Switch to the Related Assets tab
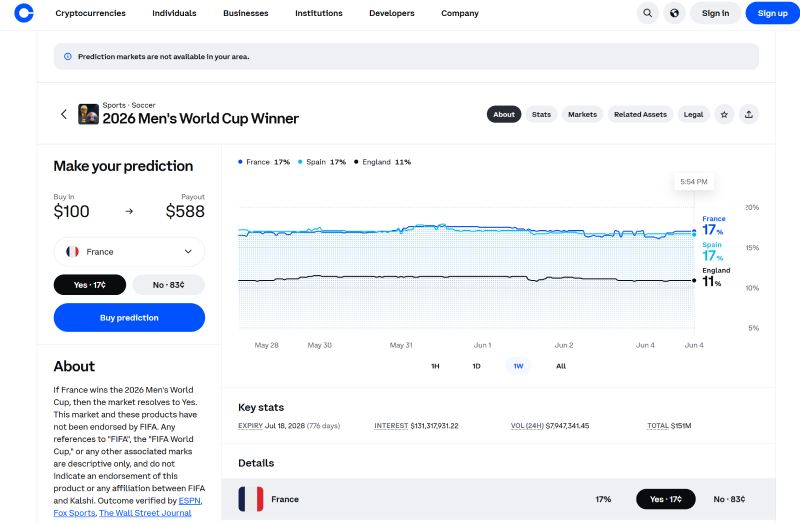 (640, 114)
